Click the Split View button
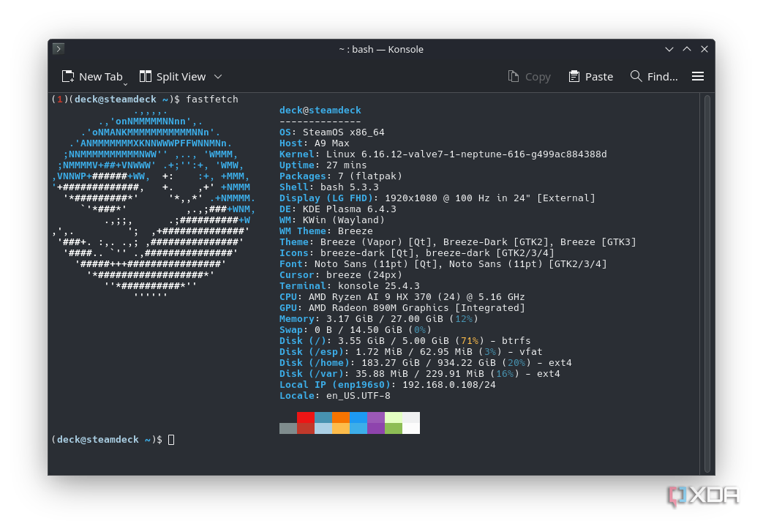The height and width of the screenshot is (532, 763). point(173,76)
